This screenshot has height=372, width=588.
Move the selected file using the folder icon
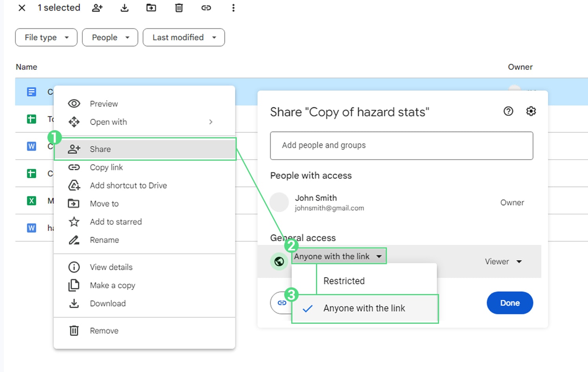pyautogui.click(x=151, y=8)
